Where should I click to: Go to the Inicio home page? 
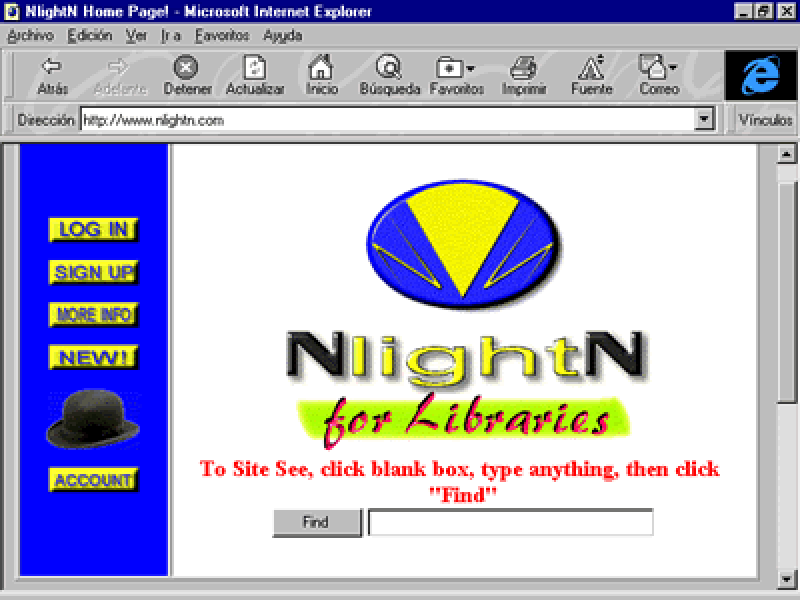tap(321, 76)
